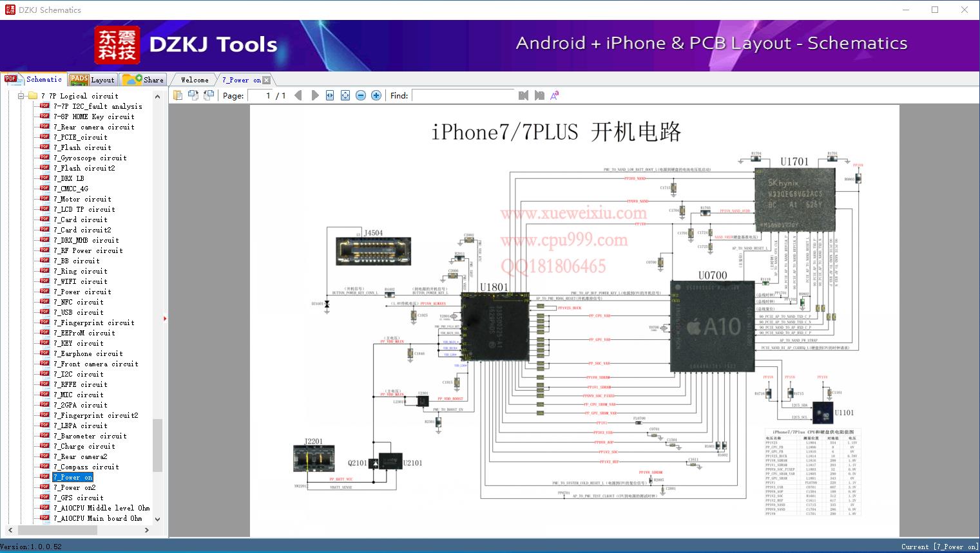Viewport: 980px width, 553px height.
Task: Open 7_Front camera circuit
Action: [96, 364]
